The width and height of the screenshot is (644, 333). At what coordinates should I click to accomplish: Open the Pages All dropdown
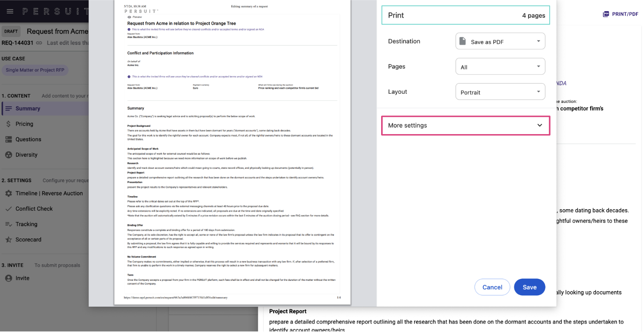pos(500,67)
